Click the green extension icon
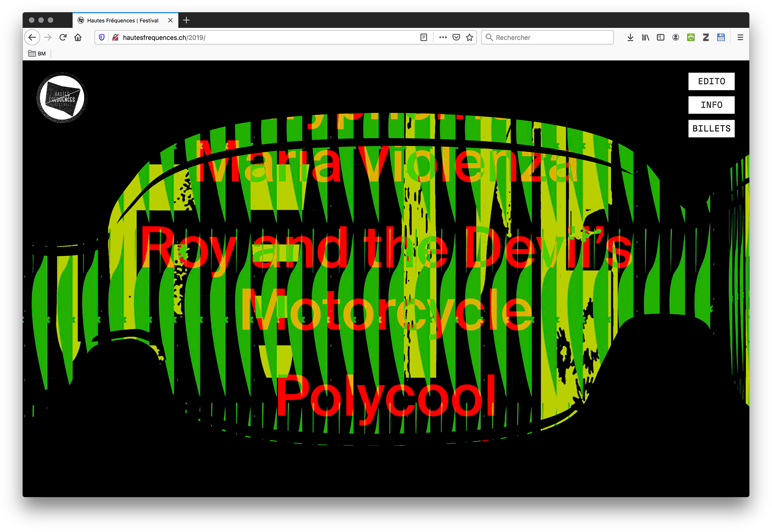 691,37
